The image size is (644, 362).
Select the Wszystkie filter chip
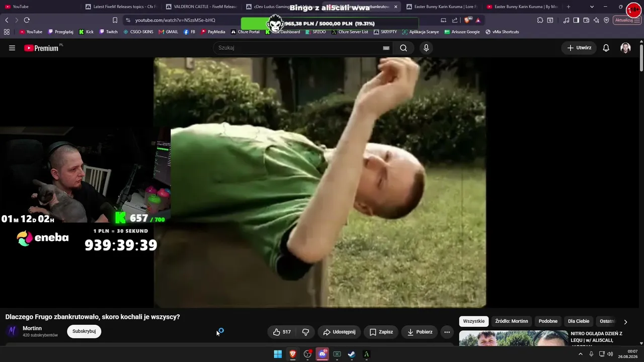point(474,321)
